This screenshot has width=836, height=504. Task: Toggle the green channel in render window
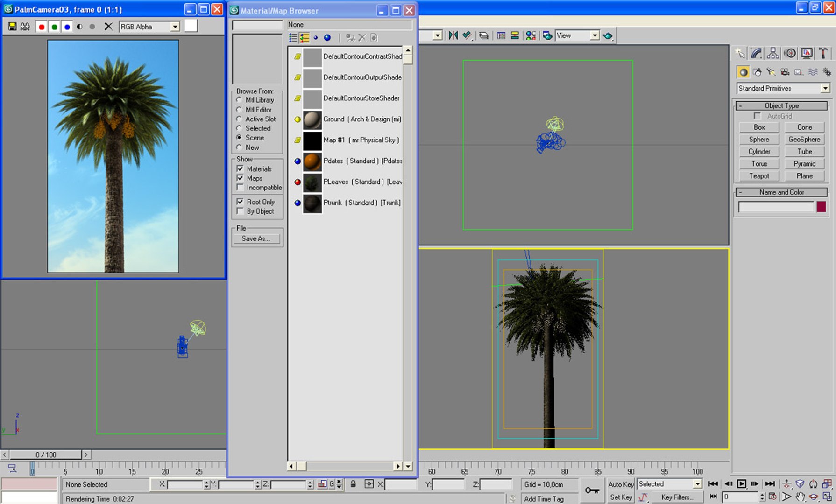pyautogui.click(x=54, y=27)
